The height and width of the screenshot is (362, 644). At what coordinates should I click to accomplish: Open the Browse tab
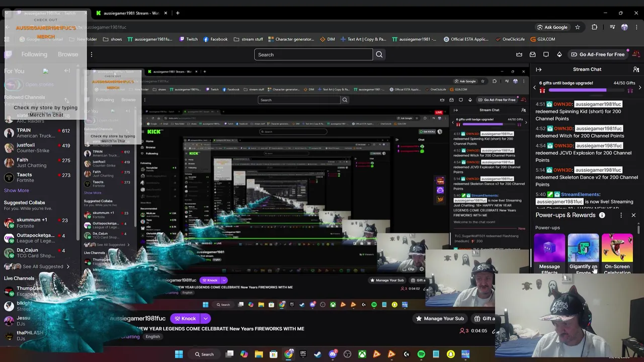pos(68,54)
